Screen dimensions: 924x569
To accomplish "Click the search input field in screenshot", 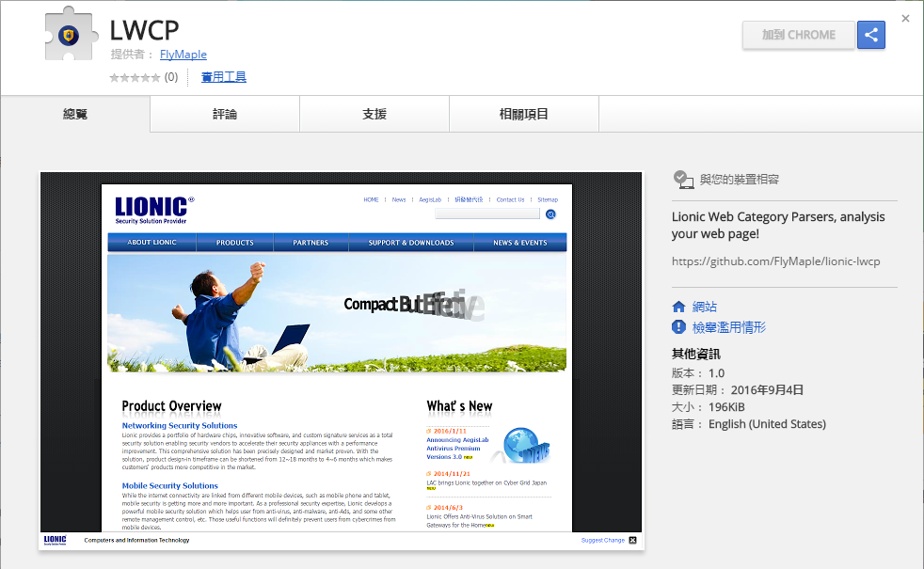I will [x=487, y=213].
